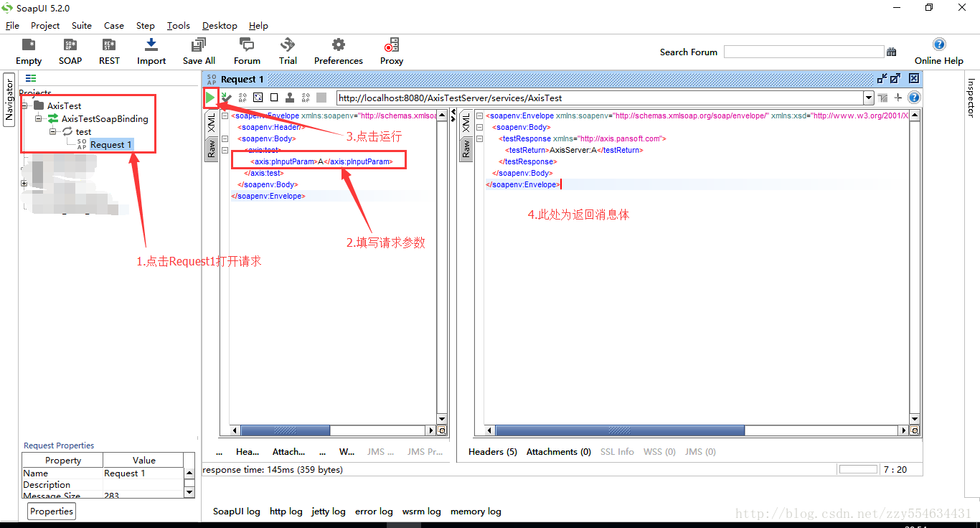Select Request 1 in the tree
Screen dimensions: 980x528
(x=110, y=144)
